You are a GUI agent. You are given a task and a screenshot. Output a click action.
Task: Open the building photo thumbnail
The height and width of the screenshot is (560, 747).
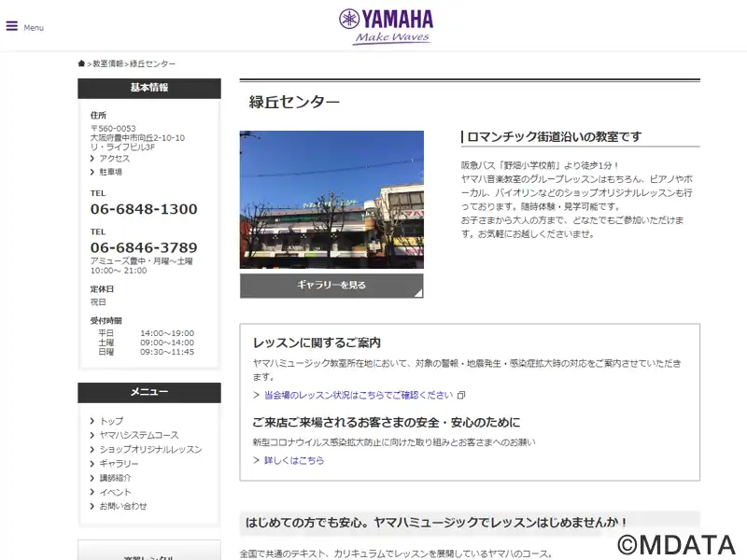pos(331,200)
